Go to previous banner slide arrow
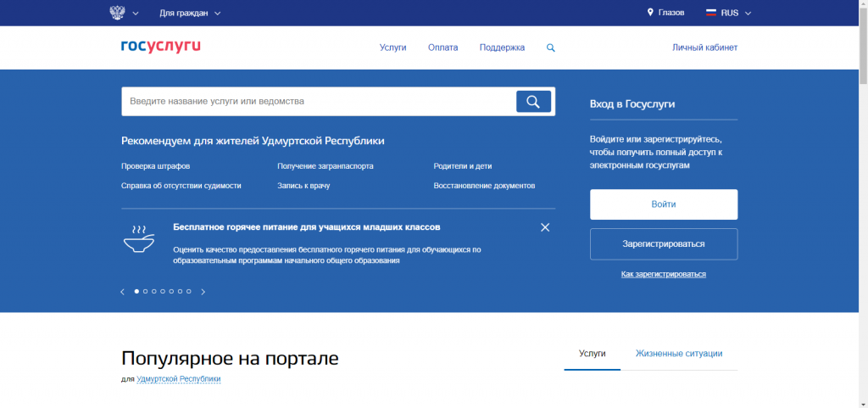The width and height of the screenshot is (868, 408). [x=122, y=292]
